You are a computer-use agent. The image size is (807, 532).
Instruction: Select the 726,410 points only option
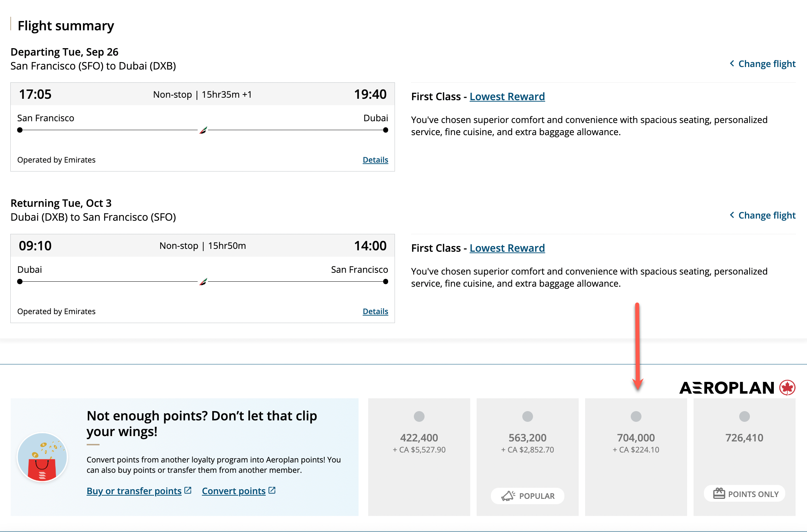(744, 416)
